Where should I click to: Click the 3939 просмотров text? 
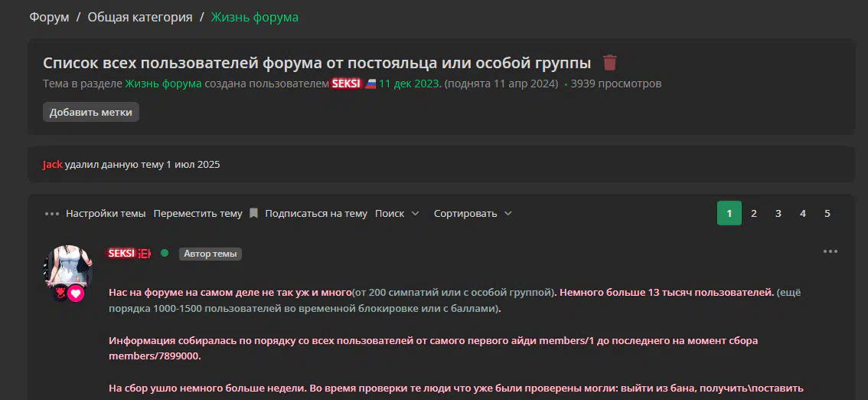point(616,84)
